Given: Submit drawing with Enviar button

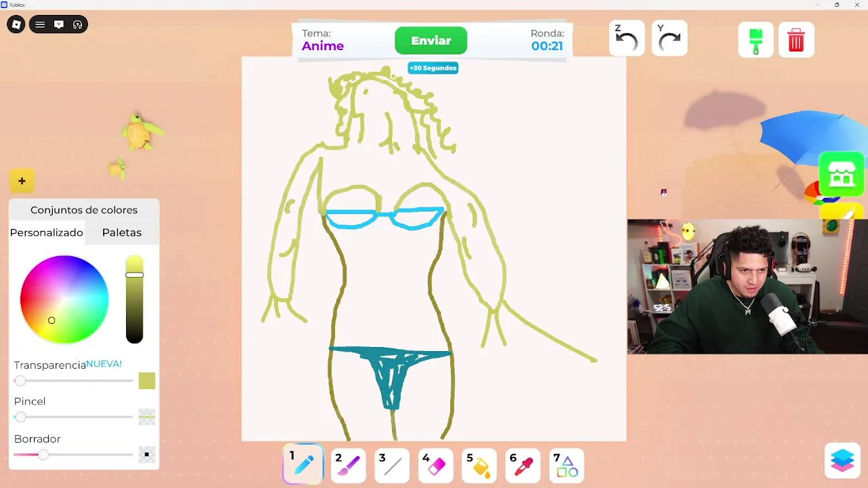Looking at the screenshot, I should tap(431, 41).
